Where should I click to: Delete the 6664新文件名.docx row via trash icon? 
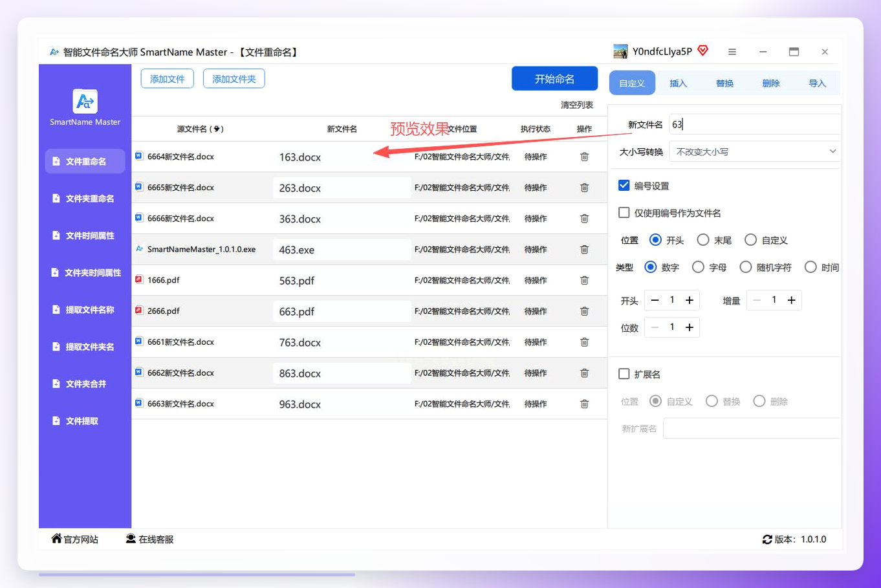(584, 157)
